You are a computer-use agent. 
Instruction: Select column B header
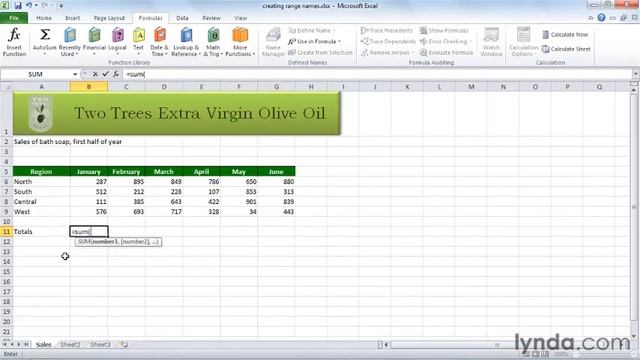[x=89, y=87]
